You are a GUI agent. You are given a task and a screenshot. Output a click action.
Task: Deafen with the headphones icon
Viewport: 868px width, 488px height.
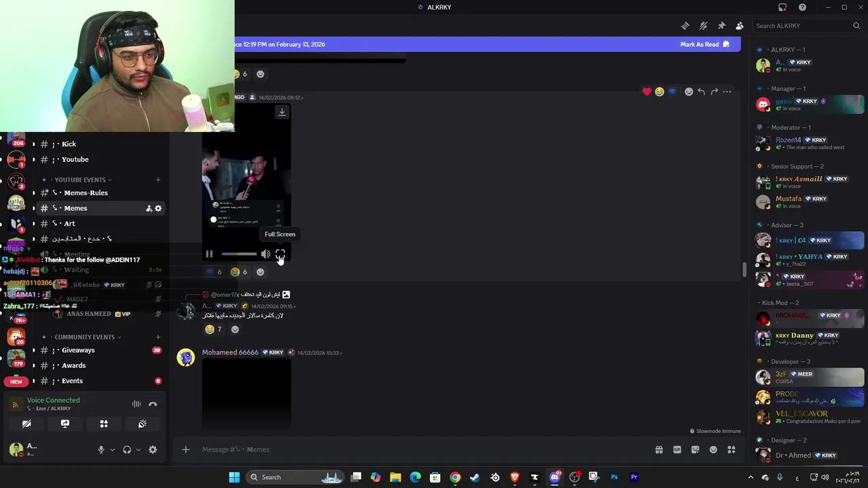pyautogui.click(x=127, y=449)
